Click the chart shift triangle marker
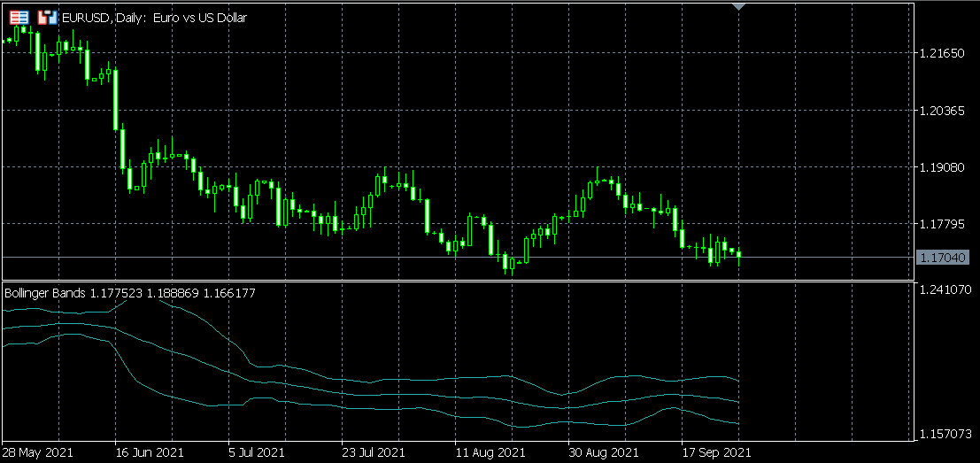 point(739,7)
